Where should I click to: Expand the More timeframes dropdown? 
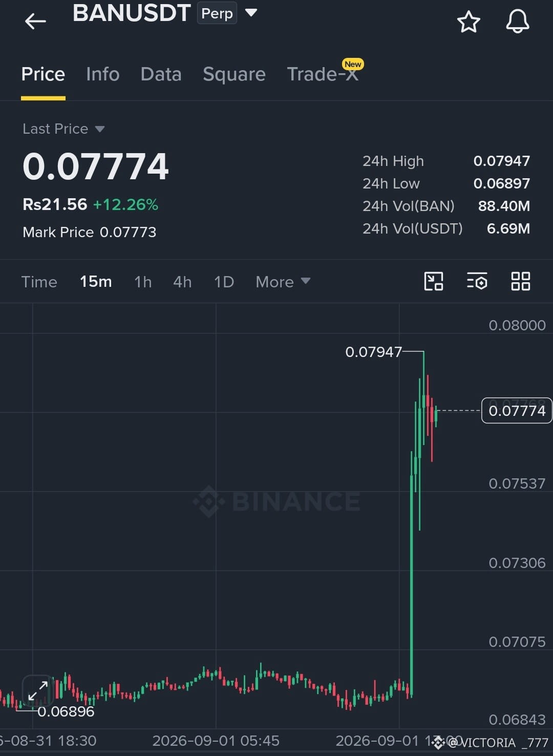click(x=283, y=282)
